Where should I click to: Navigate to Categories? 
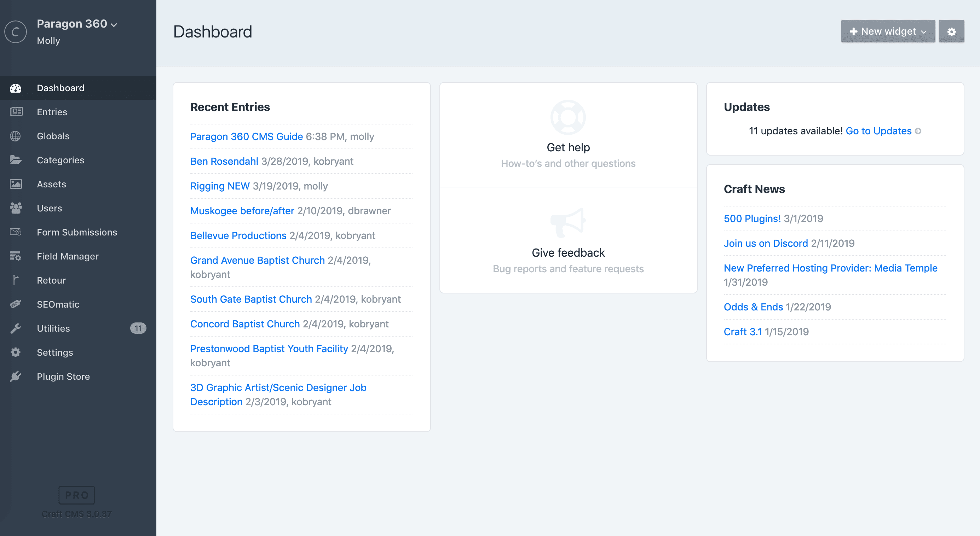pos(78,160)
